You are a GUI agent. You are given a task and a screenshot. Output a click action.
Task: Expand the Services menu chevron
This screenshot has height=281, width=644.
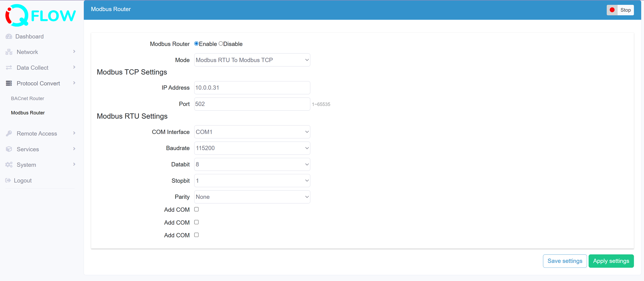click(74, 149)
